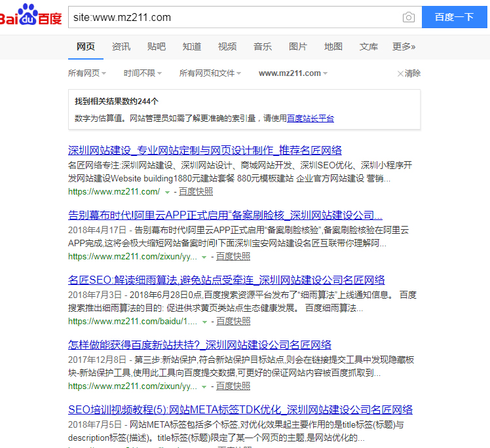Image resolution: width=490 pixels, height=448 pixels.
Task: Click the date 2017年12月8日
Action: pos(97,360)
